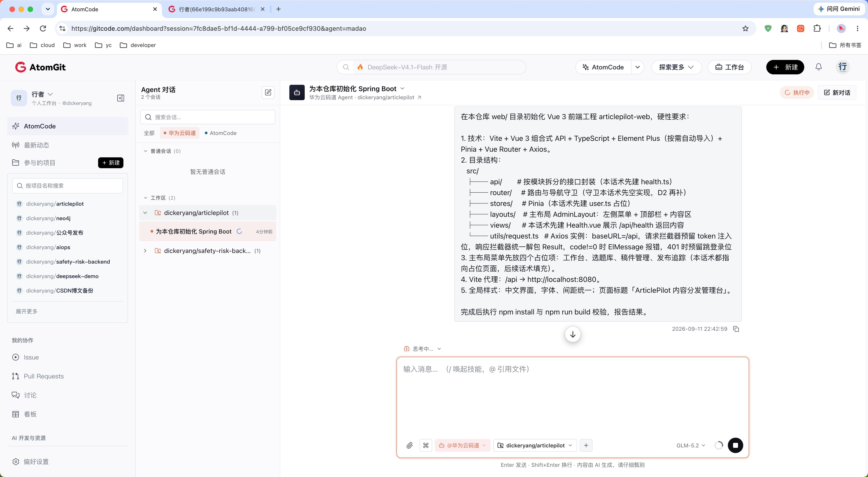This screenshot has width=868, height=477.
Task: Open the Chrome three-dot menu
Action: (858, 29)
